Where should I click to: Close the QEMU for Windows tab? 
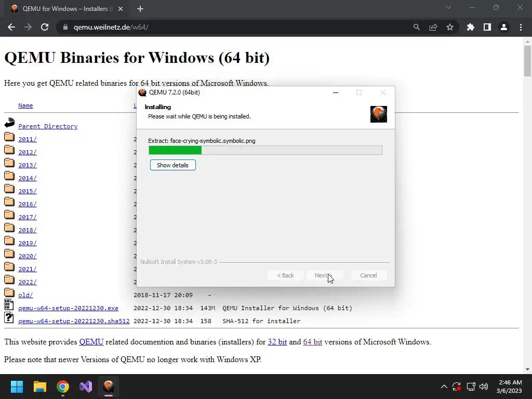coord(121,9)
